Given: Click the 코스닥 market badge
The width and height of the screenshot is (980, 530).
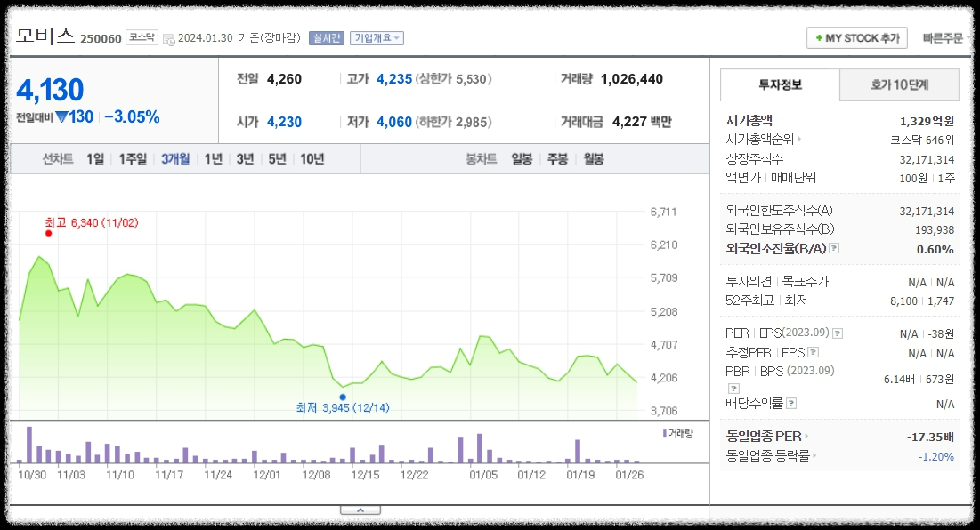Looking at the screenshot, I should coord(142,37).
